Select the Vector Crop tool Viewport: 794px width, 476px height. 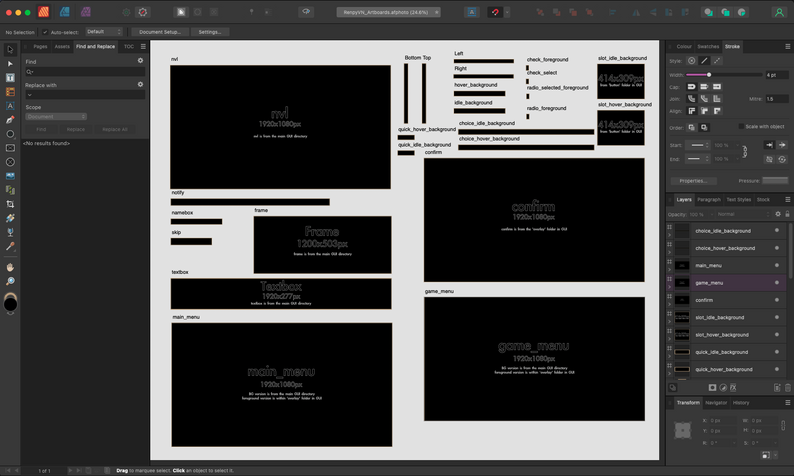click(x=10, y=204)
